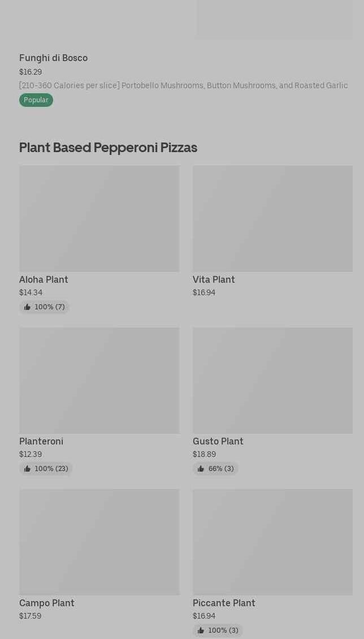Open the Piccante Plant pizza image
The height and width of the screenshot is (639, 364).
point(272,542)
